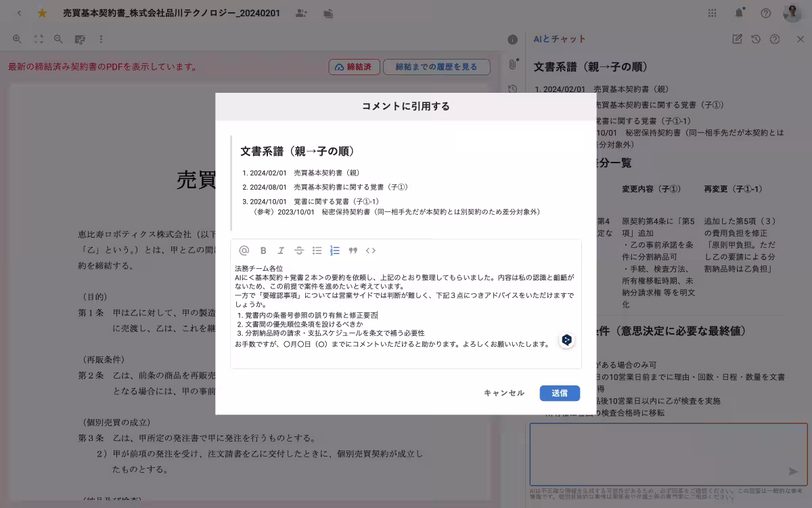
Task: Zoom out of the contract PDF
Action: pyautogui.click(x=58, y=39)
